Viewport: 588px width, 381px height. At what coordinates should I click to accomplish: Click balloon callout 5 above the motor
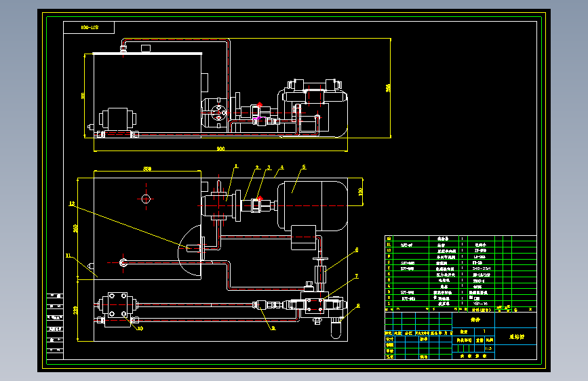(304, 167)
